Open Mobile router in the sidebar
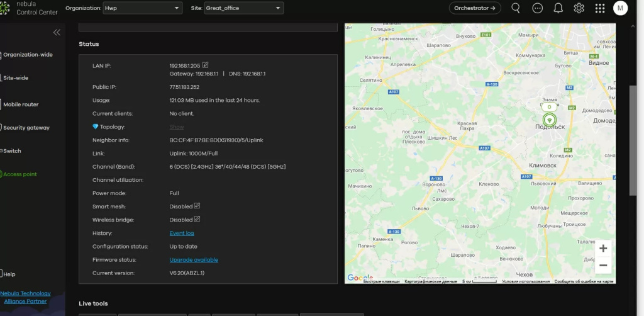Viewport: 644px width, 316px height. tap(21, 104)
